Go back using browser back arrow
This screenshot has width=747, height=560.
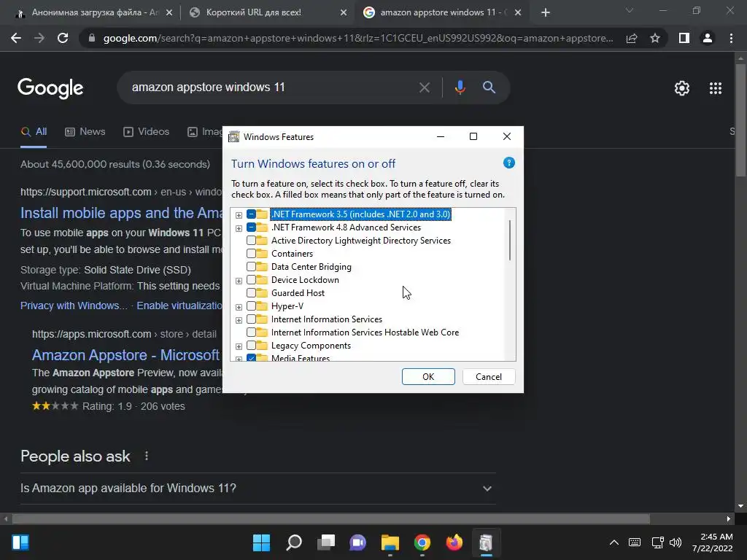16,38
